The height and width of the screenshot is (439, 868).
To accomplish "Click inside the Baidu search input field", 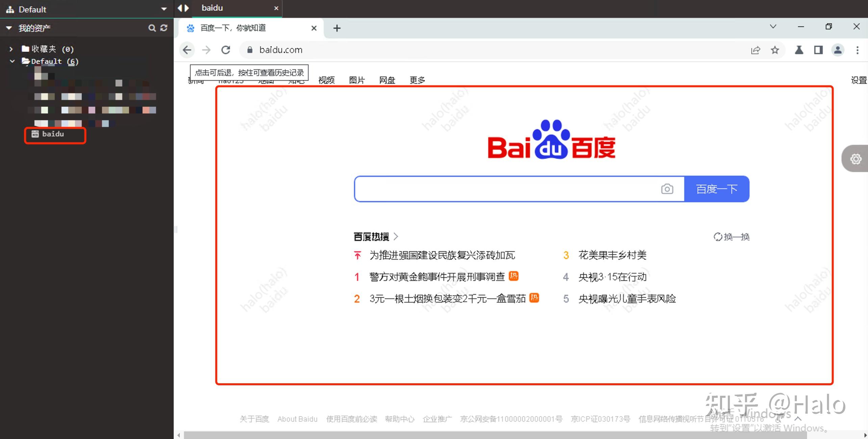I will (x=490, y=189).
